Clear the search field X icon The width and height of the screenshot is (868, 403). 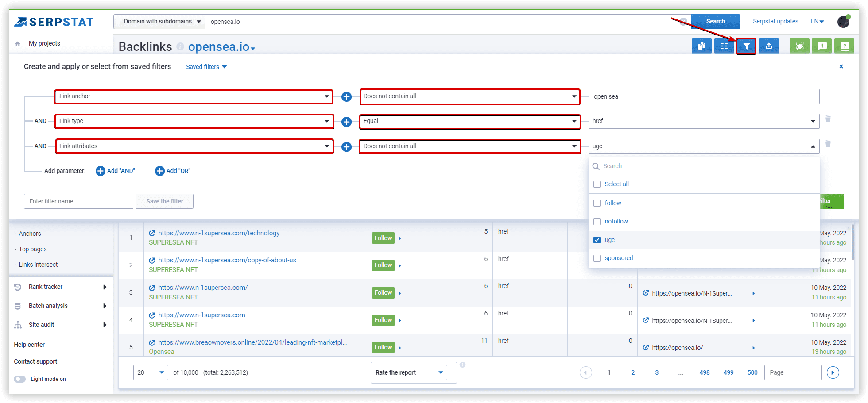(684, 21)
